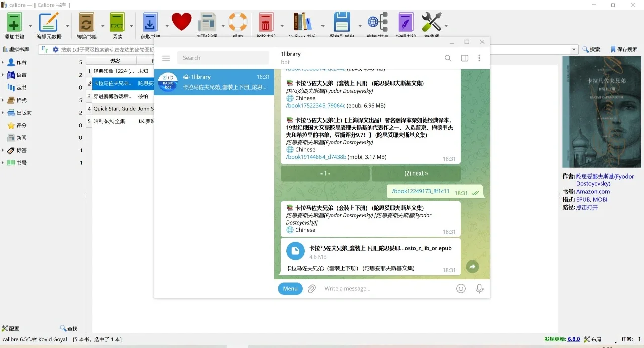Viewport: 644px width, 348px height.
Task: Click the full-text search FT icon
Action: point(45,49)
